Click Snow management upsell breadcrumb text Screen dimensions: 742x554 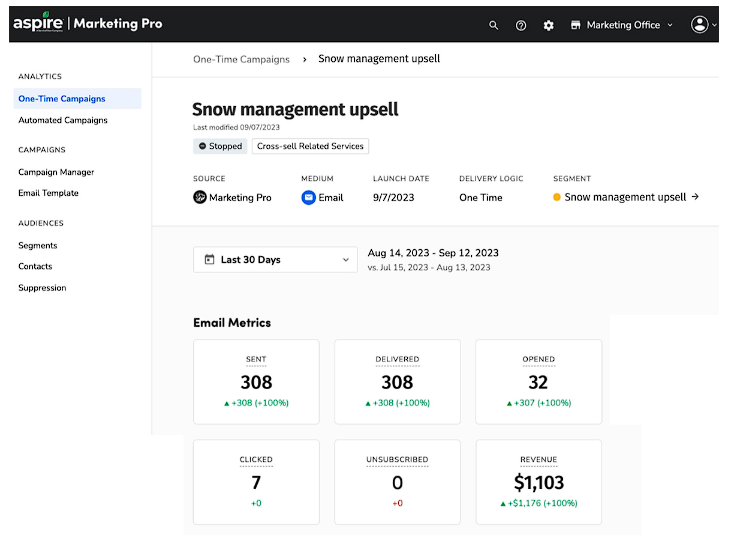379,59
